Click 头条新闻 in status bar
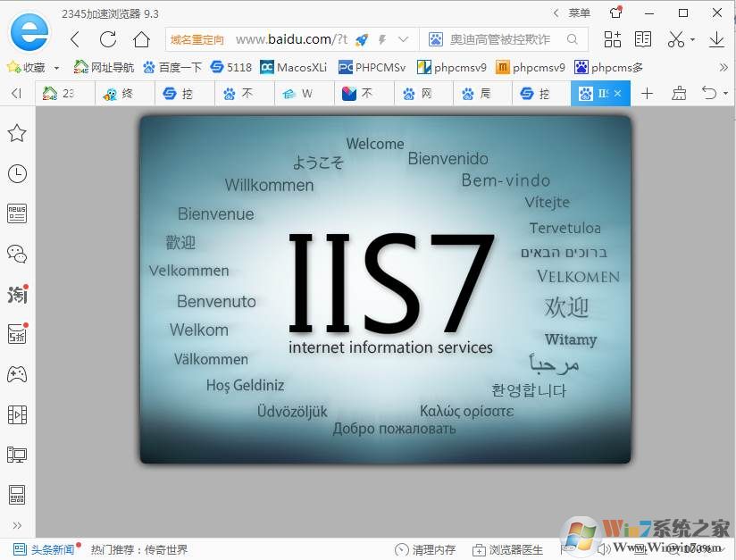The image size is (736, 560). [43, 549]
